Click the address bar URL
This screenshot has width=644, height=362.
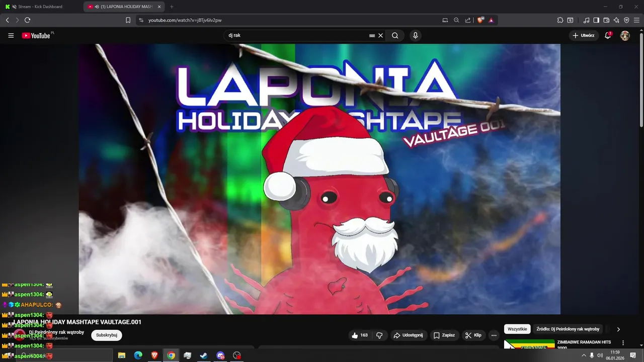[x=185, y=20]
